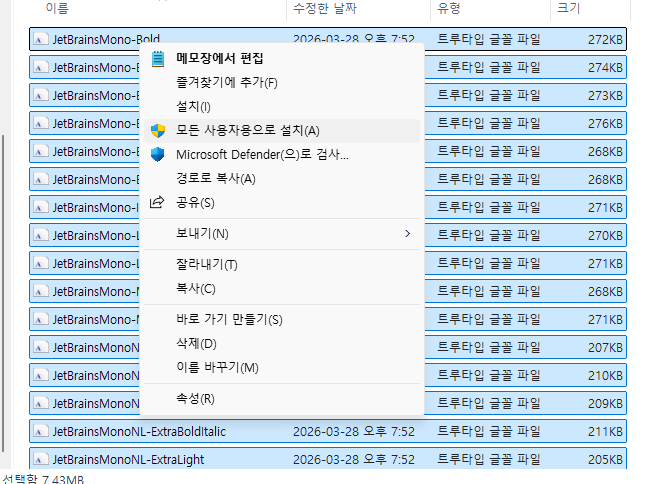Click the font file icon of JetBrainsMono-Bold
The height and width of the screenshot is (484, 665).
pos(40,39)
